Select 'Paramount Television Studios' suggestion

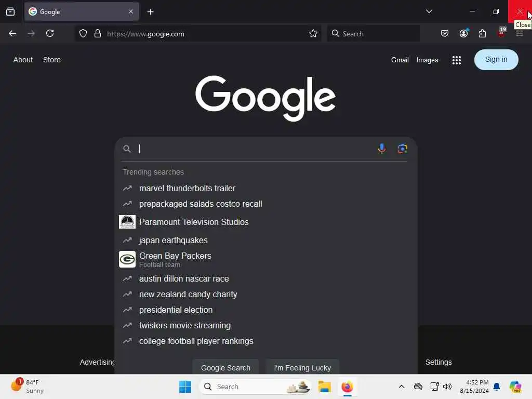pyautogui.click(x=266, y=222)
